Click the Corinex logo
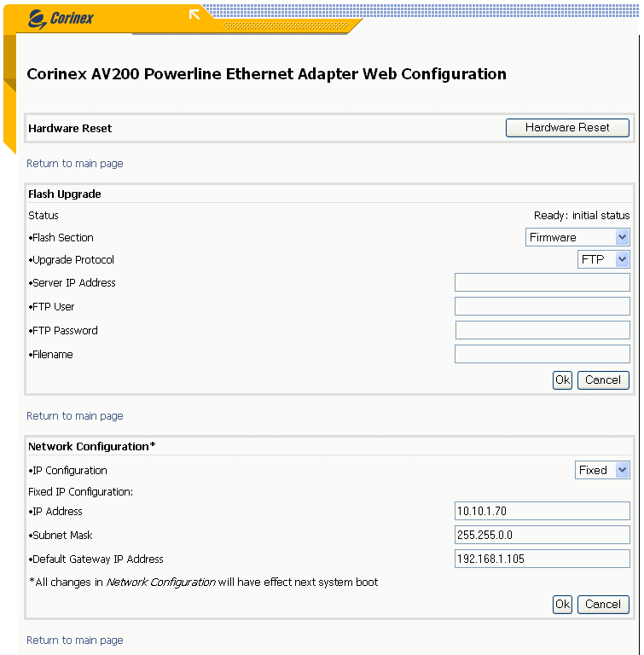644x655 pixels. (x=61, y=19)
